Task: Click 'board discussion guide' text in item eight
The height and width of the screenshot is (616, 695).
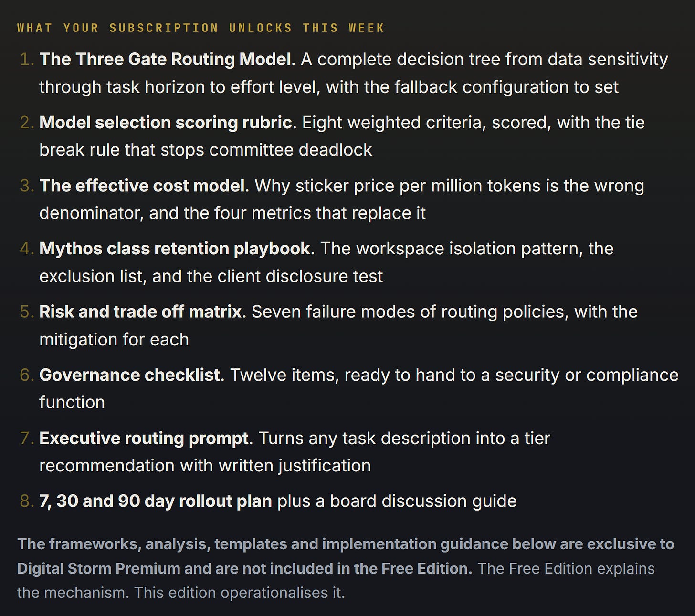Action: coord(423,501)
